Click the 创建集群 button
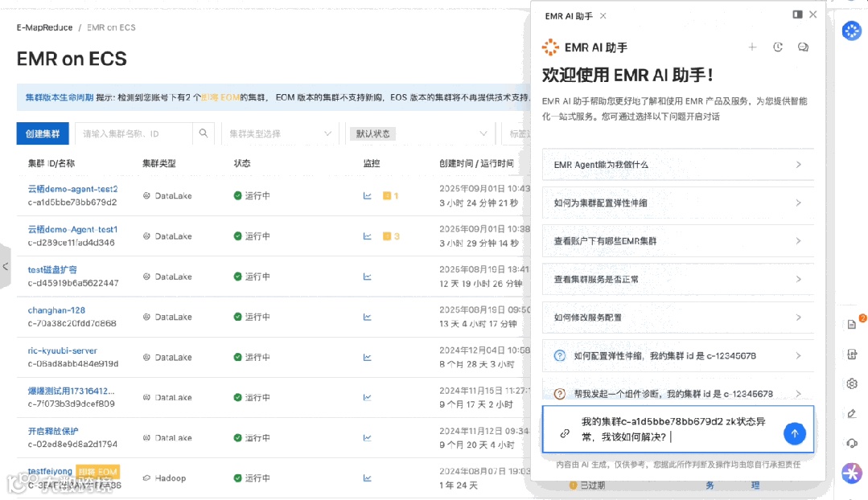The image size is (868, 500). pos(43,133)
